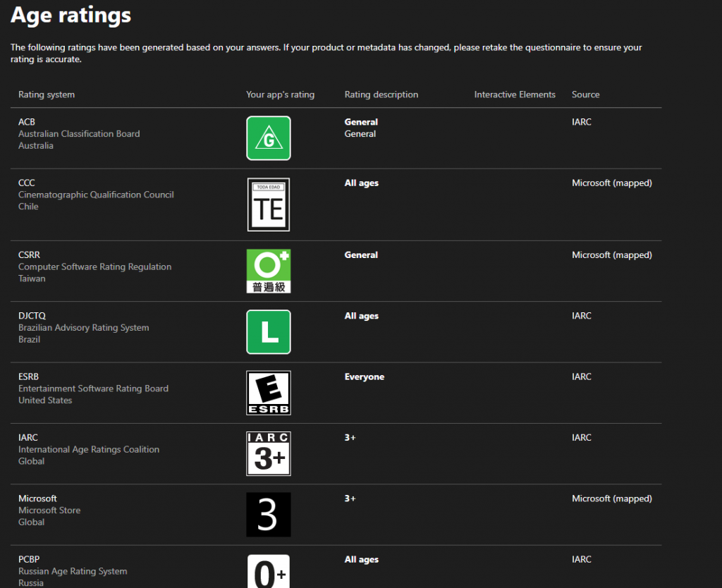Select the Australian Classification Board label
This screenshot has width=722, height=588.
[x=79, y=134]
